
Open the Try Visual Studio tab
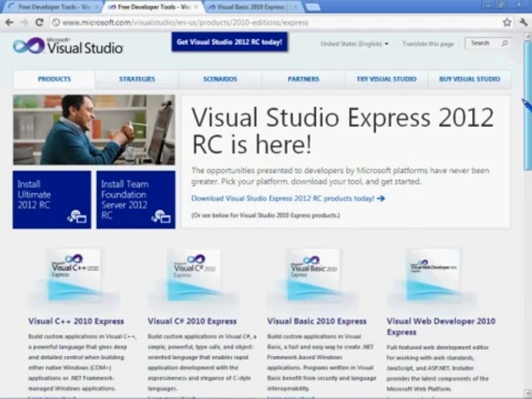[386, 79]
